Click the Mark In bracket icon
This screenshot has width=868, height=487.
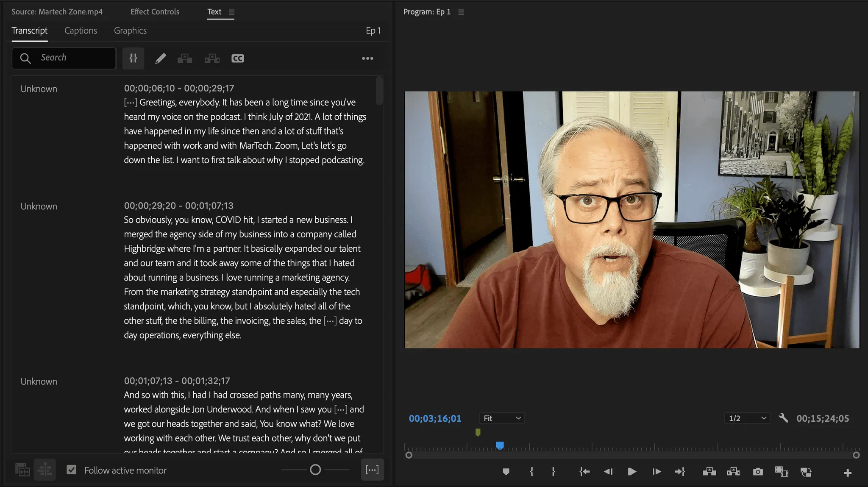(531, 472)
